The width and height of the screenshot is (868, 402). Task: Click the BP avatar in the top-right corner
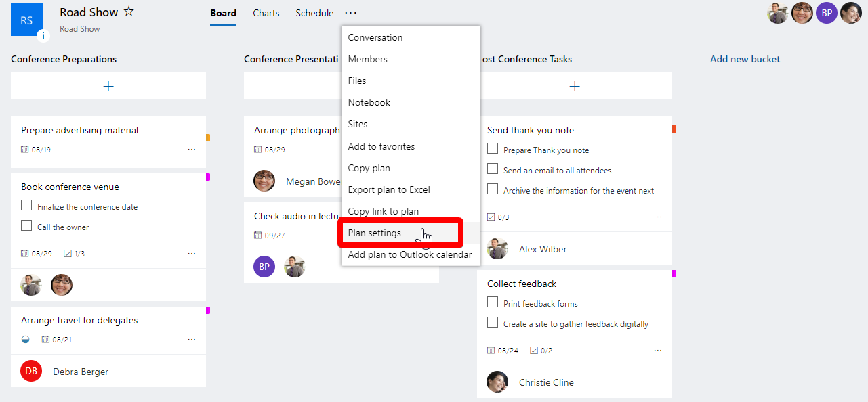click(826, 13)
